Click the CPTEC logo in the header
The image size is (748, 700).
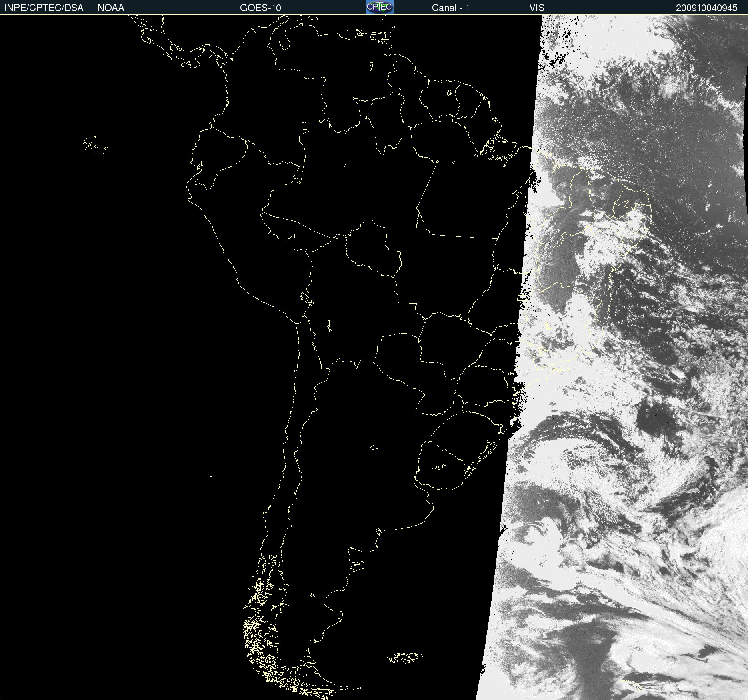(x=380, y=7)
